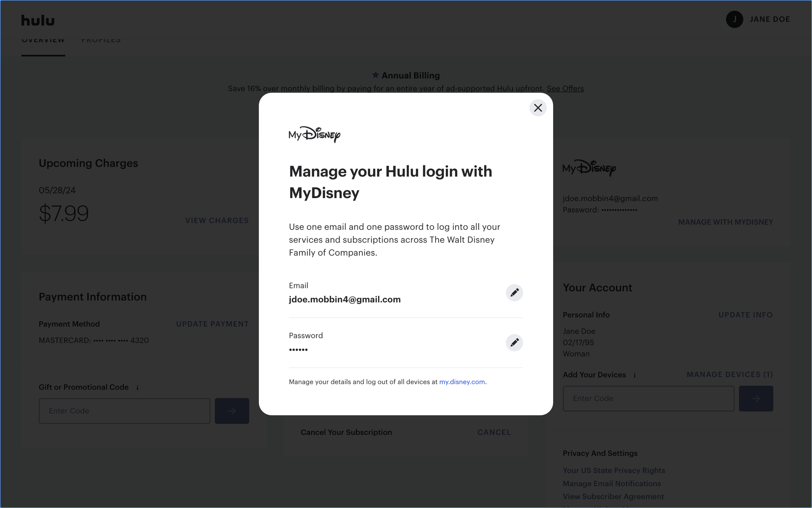Focus the device Enter Code field
812x508 pixels.
(x=648, y=398)
